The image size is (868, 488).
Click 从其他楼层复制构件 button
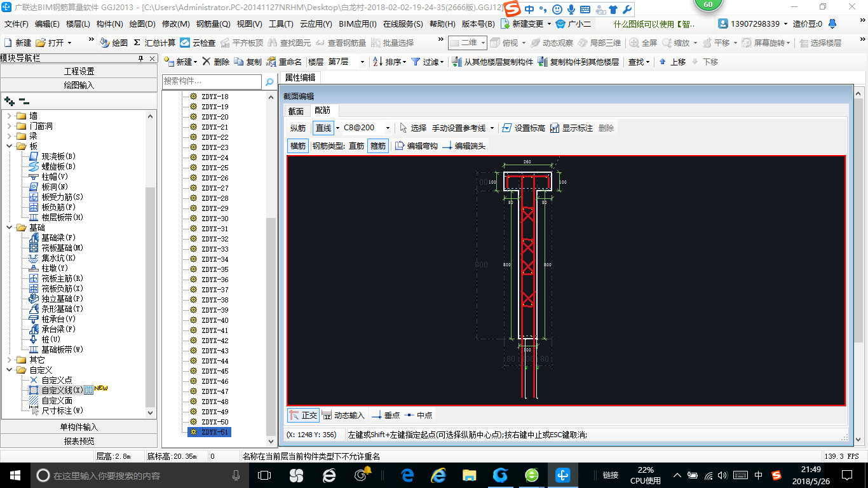493,62
